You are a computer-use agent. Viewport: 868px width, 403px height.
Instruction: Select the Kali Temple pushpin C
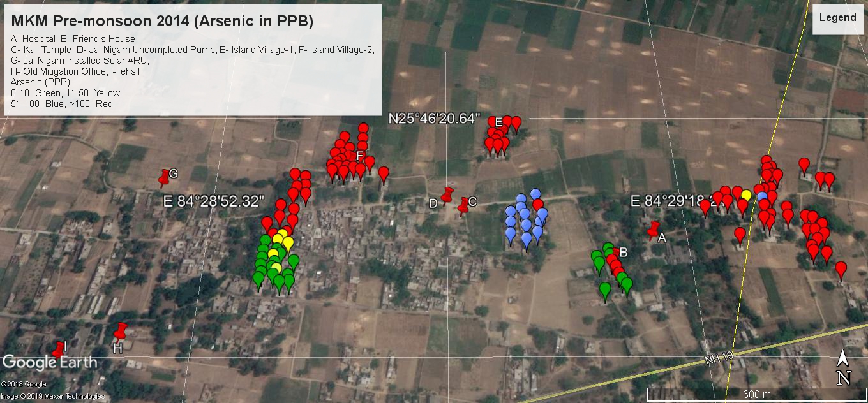click(464, 205)
